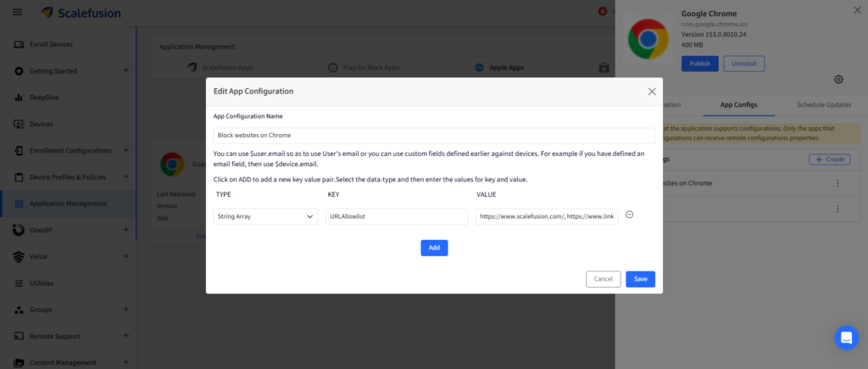Expand the Groups section

[126, 310]
